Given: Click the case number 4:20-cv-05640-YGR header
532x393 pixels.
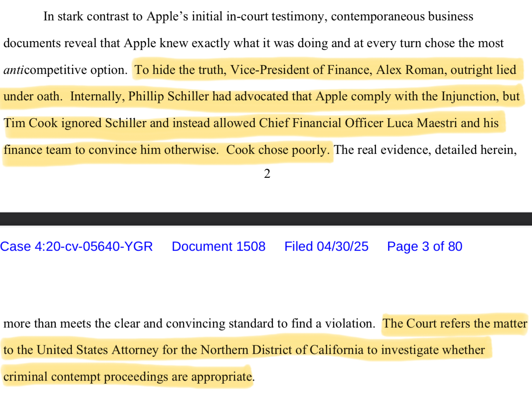Looking at the screenshot, I should click(76, 247).
